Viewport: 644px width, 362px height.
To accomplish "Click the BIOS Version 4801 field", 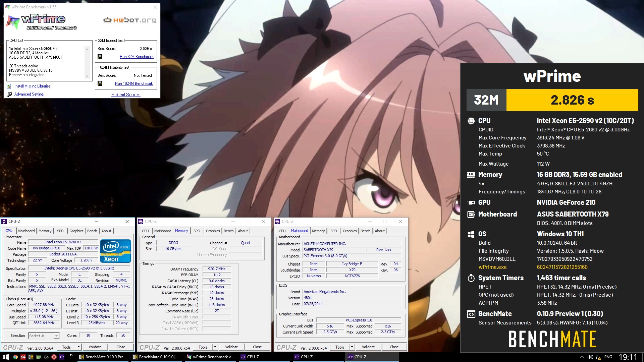I will tap(352, 298).
